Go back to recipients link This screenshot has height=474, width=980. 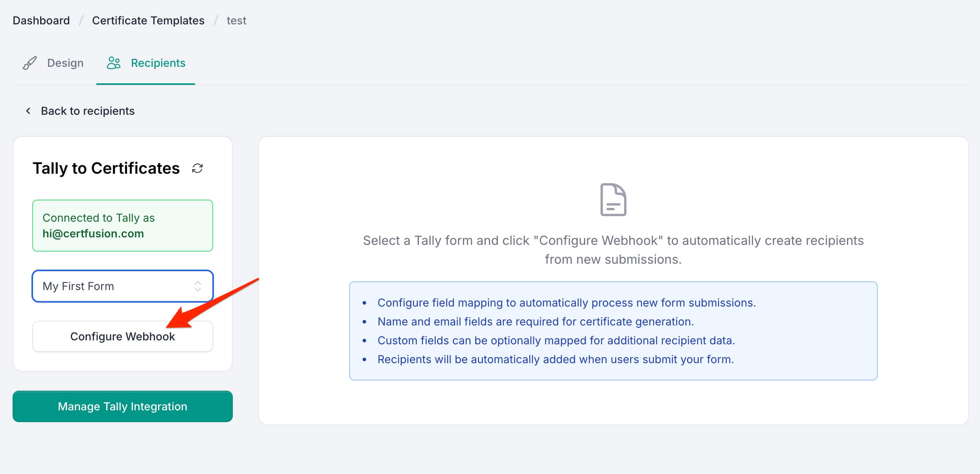click(x=87, y=111)
